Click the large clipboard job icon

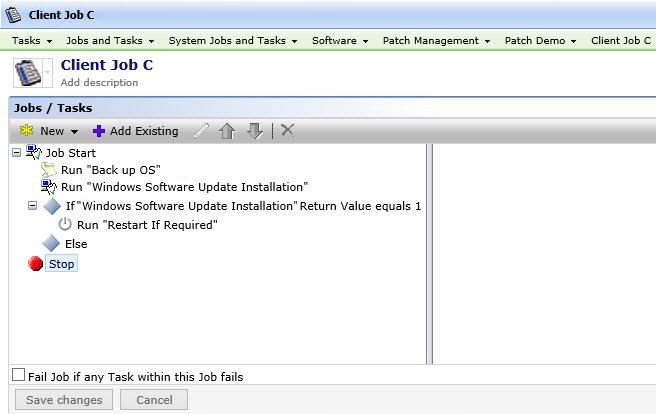pos(28,73)
